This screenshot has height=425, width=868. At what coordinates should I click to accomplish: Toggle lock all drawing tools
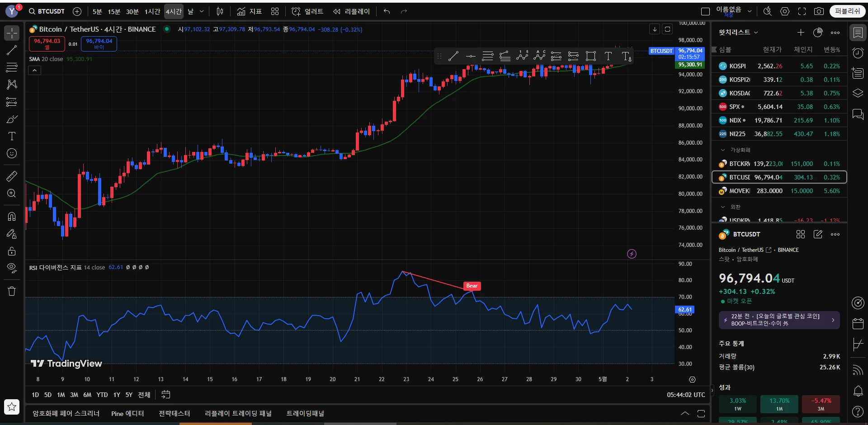pos(12,251)
